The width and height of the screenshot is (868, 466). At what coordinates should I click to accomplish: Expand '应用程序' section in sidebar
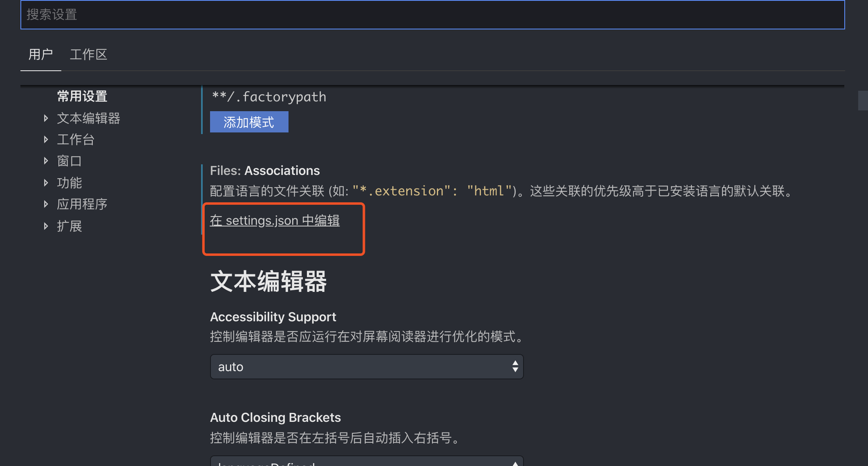click(x=48, y=203)
